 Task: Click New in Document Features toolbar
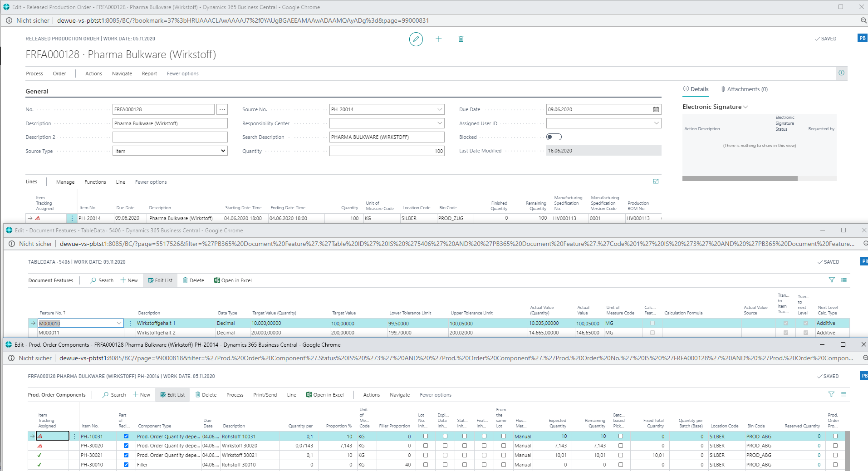[129, 280]
